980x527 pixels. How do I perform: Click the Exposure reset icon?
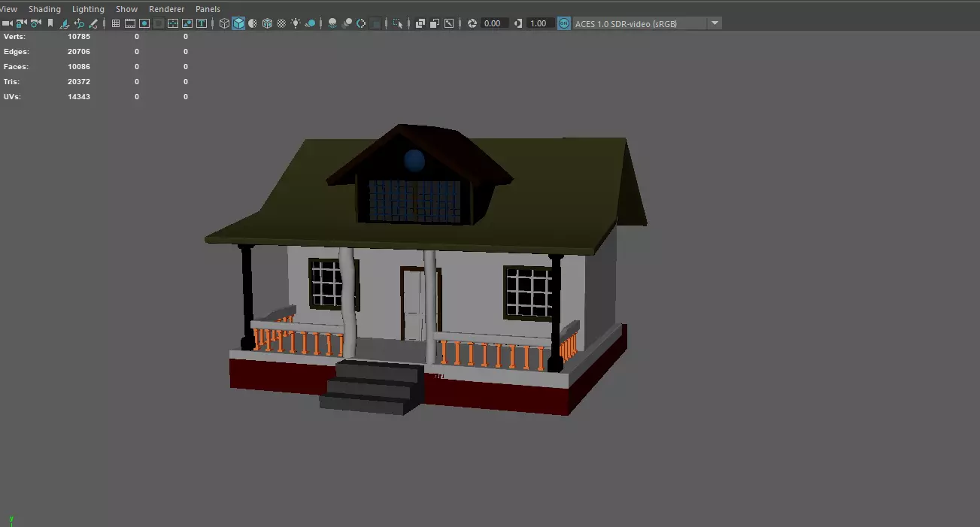point(472,23)
